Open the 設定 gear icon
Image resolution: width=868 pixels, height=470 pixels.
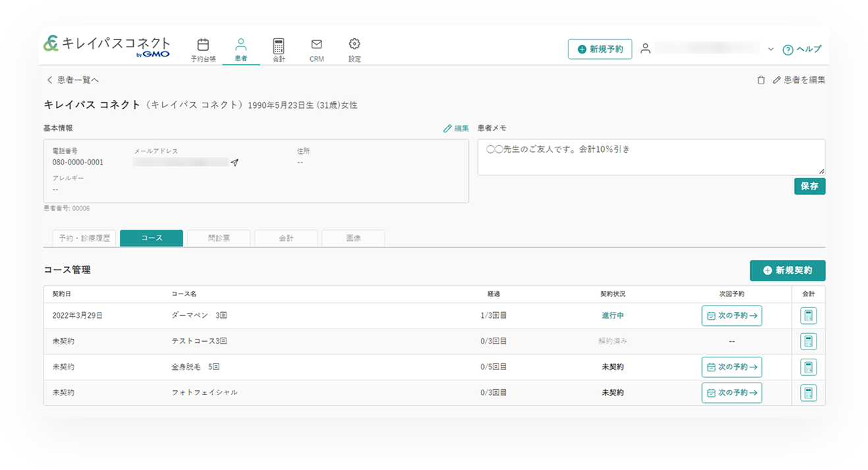(x=354, y=44)
